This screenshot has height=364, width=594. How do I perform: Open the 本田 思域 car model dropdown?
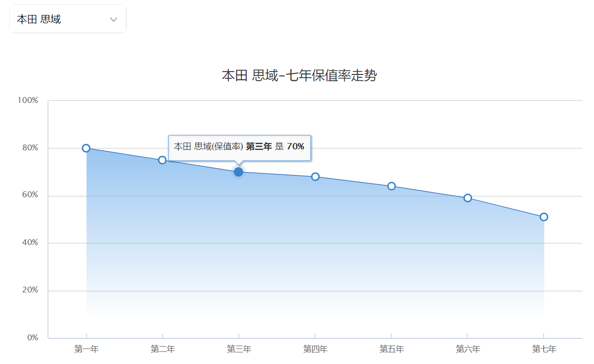[x=68, y=19]
